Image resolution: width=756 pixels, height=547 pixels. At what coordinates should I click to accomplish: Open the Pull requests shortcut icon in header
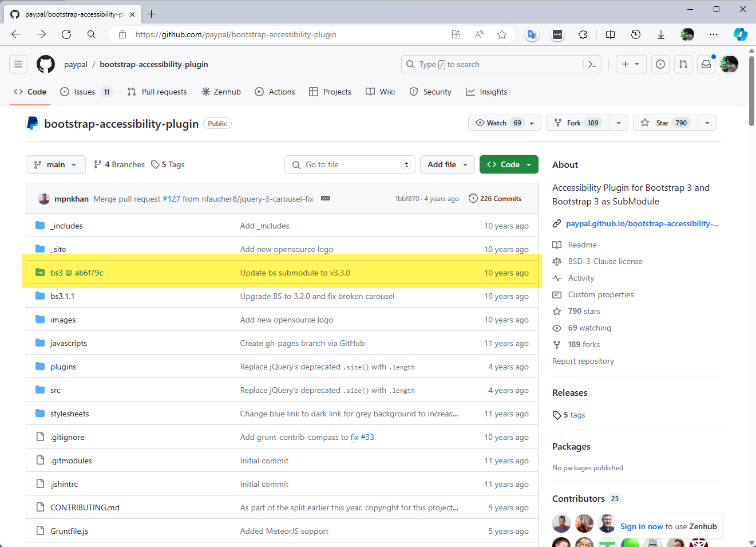coord(683,64)
